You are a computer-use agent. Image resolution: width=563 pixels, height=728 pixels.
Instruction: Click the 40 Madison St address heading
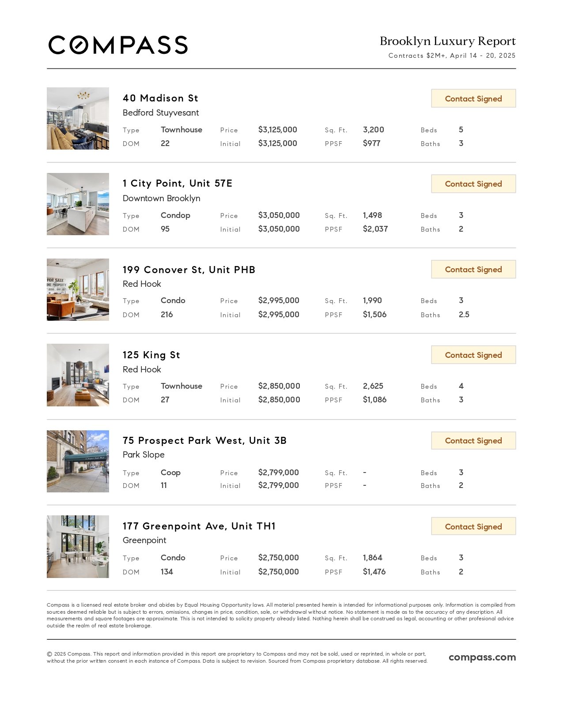coord(160,98)
